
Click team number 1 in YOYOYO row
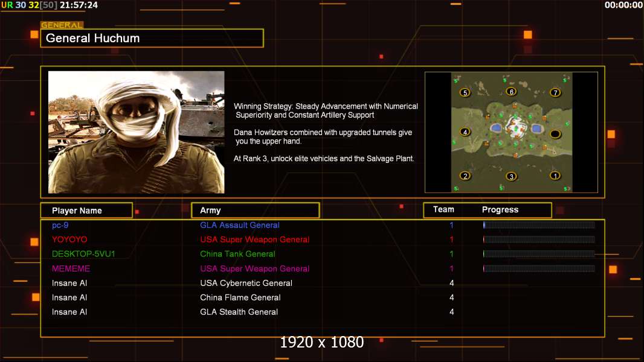(451, 240)
